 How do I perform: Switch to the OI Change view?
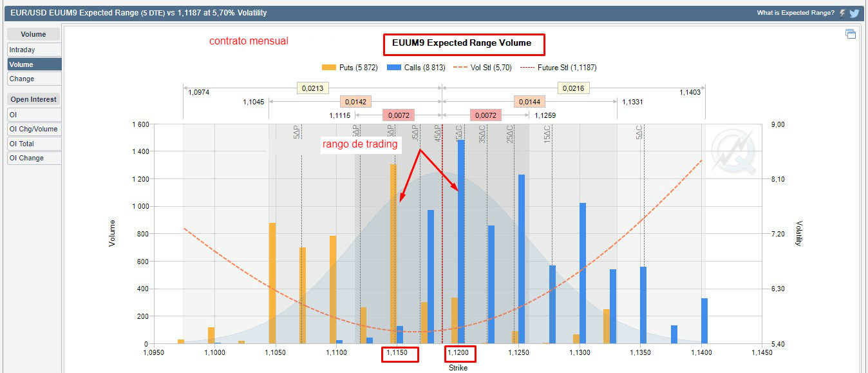coord(34,158)
